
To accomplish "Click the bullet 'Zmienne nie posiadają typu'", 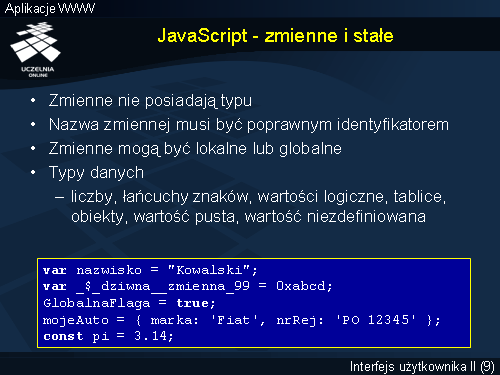I will 150,101.
